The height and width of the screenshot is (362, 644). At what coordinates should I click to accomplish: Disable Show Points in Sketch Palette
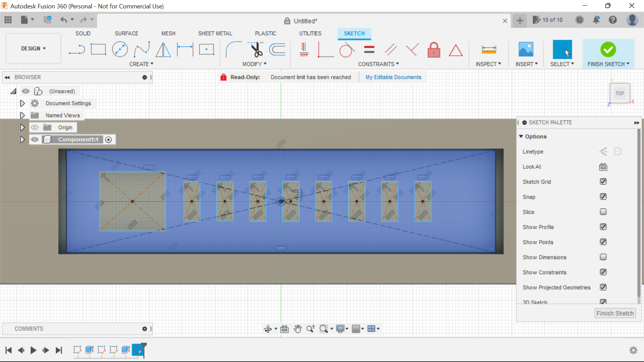tap(603, 242)
